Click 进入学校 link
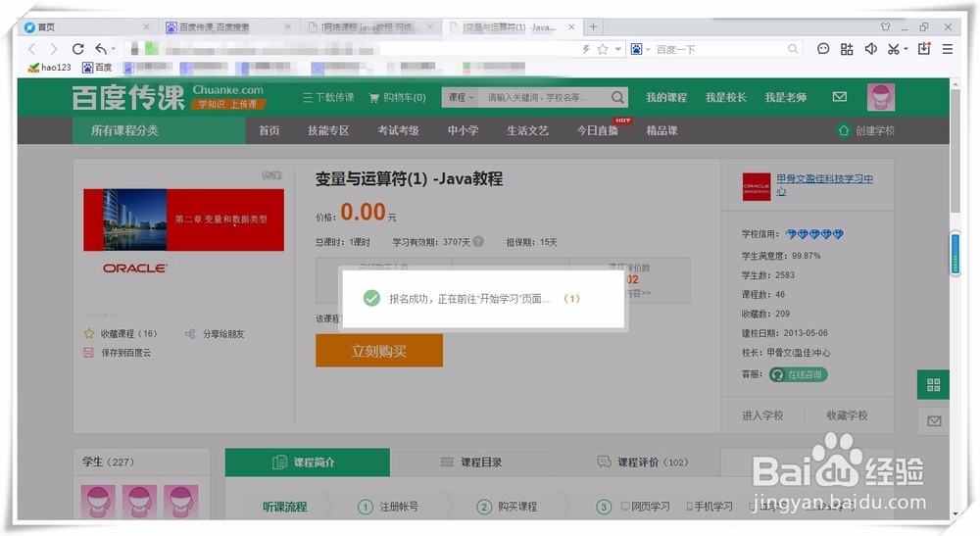980x536 pixels. pyautogui.click(x=762, y=415)
